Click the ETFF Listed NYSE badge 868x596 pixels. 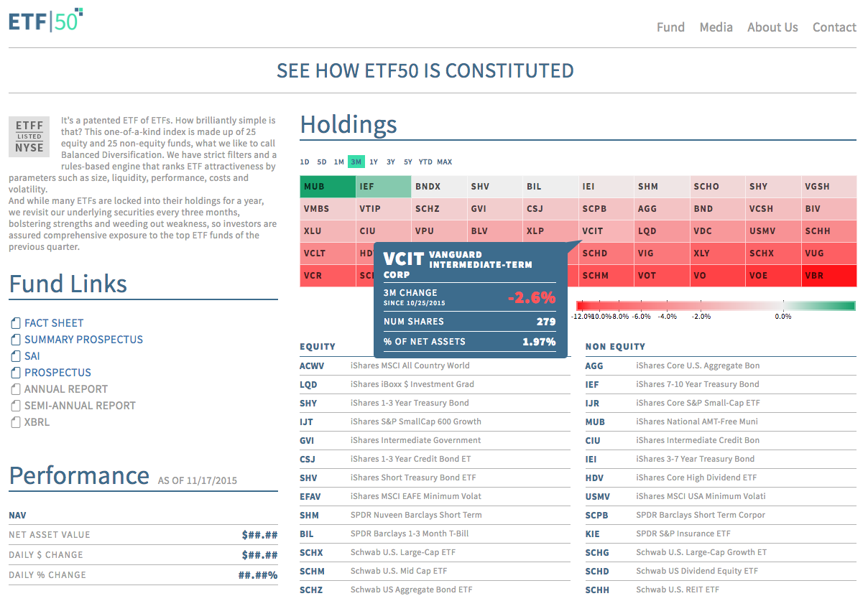click(x=29, y=136)
